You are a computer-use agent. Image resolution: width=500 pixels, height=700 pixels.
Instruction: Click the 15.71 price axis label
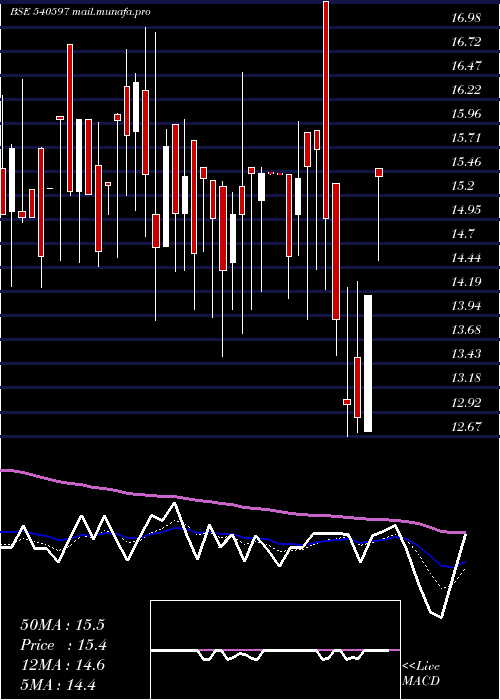466,138
